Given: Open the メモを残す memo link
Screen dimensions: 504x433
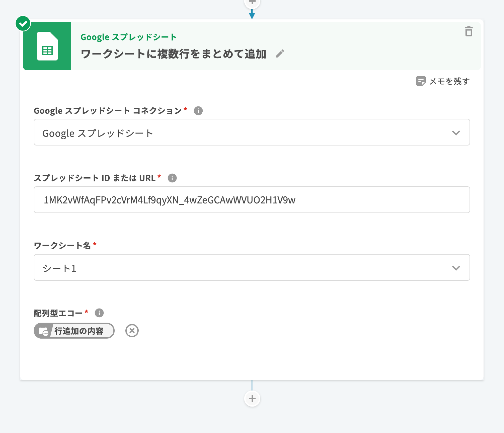Looking at the screenshot, I should pyautogui.click(x=449, y=81).
